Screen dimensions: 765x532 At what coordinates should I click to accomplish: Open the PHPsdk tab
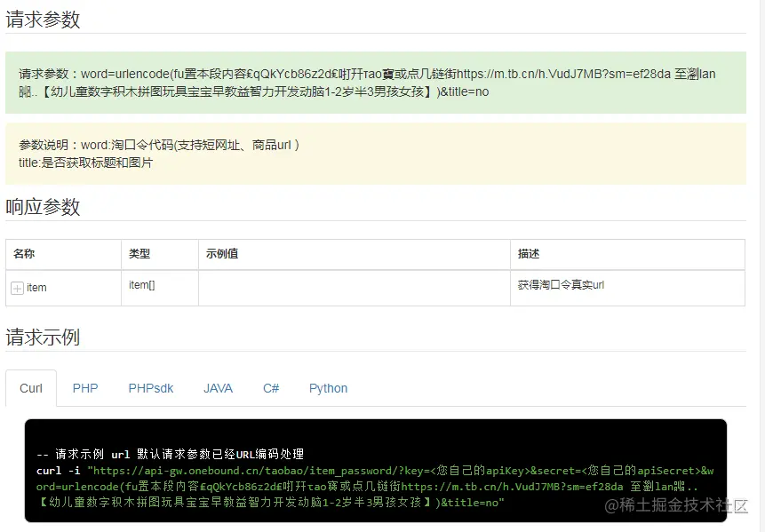click(x=151, y=388)
